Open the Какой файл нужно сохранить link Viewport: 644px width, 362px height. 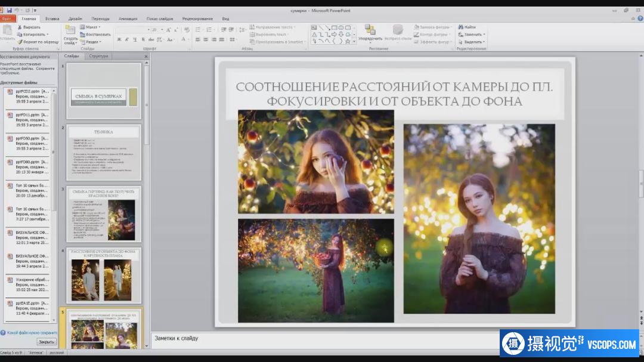(x=32, y=333)
